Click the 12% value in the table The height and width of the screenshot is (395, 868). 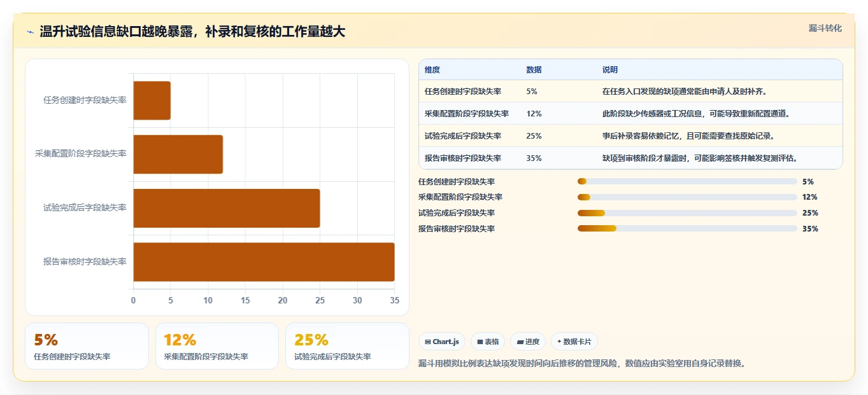click(x=534, y=114)
